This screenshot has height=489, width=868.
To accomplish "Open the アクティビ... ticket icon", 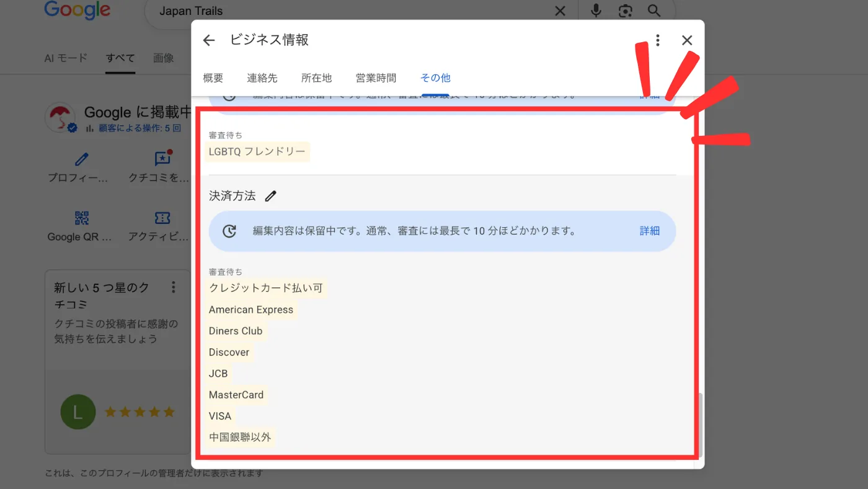I will point(162,218).
